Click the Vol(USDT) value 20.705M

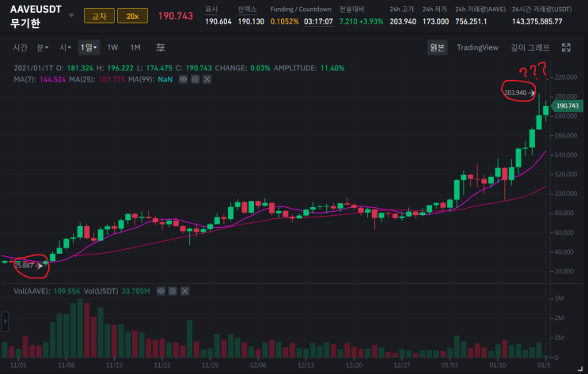[136, 291]
